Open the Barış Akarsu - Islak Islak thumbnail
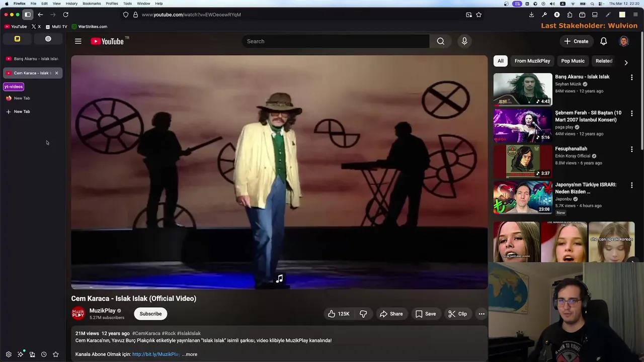The width and height of the screenshot is (644, 362). (523, 89)
